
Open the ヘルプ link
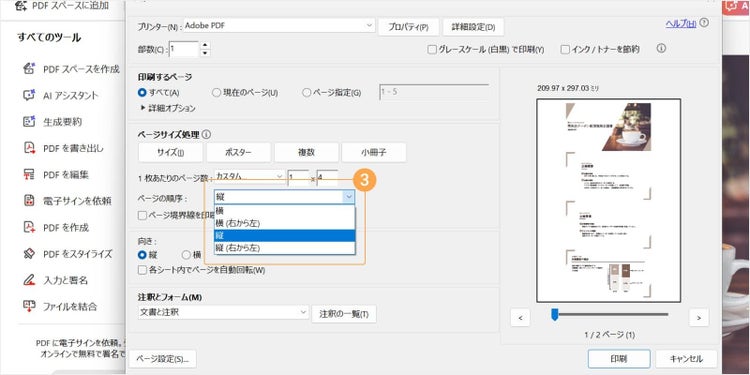pyautogui.click(x=681, y=23)
